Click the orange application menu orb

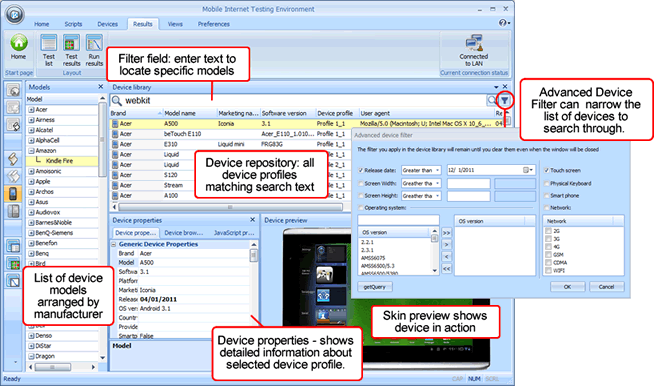tap(15, 14)
